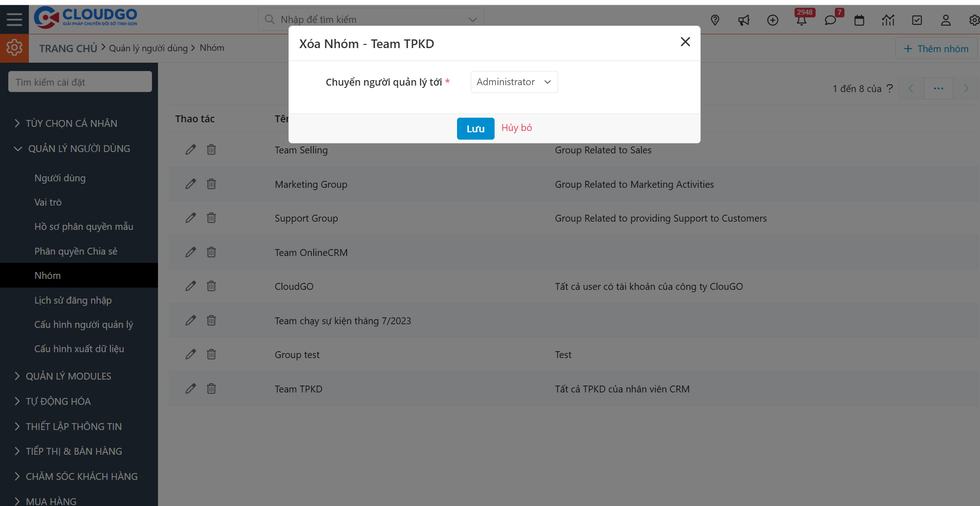The width and height of the screenshot is (980, 506).
Task: Open the notifications bell with 2948 alerts
Action: (x=802, y=20)
